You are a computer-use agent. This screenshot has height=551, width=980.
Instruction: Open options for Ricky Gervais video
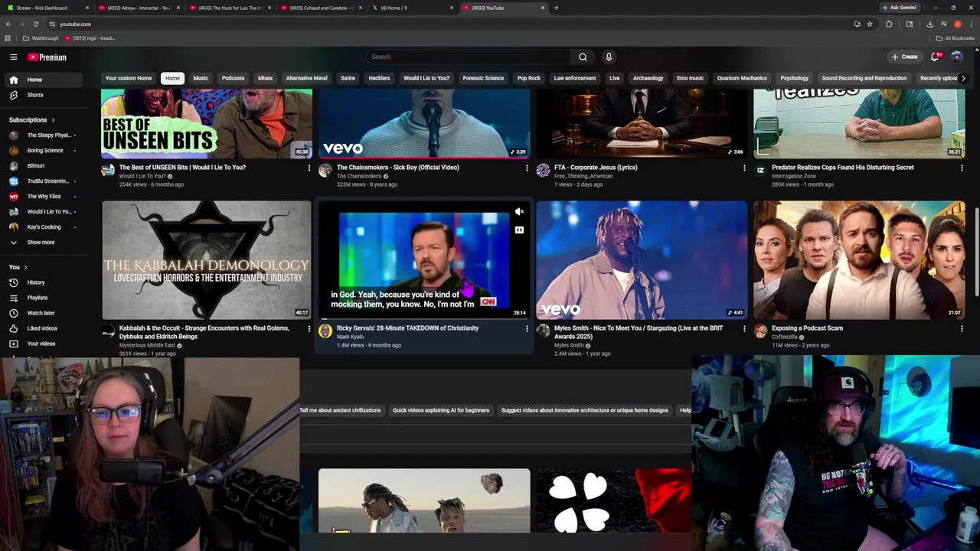[527, 328]
